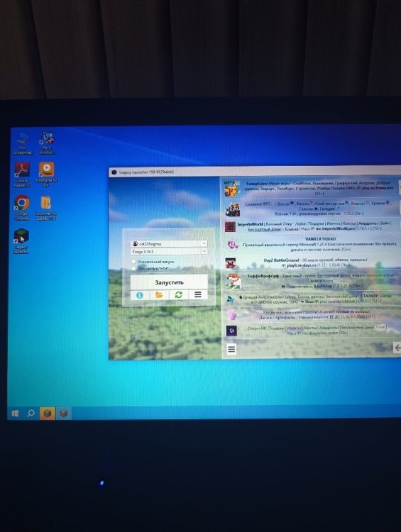401x532 pixels.
Task: Select the VANILLA SQUAD server entry
Action: (x=312, y=244)
